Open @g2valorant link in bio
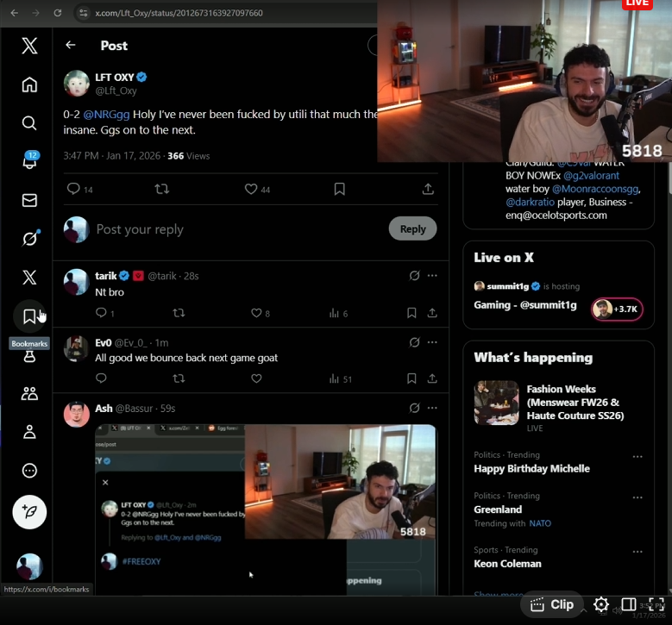 (591, 176)
